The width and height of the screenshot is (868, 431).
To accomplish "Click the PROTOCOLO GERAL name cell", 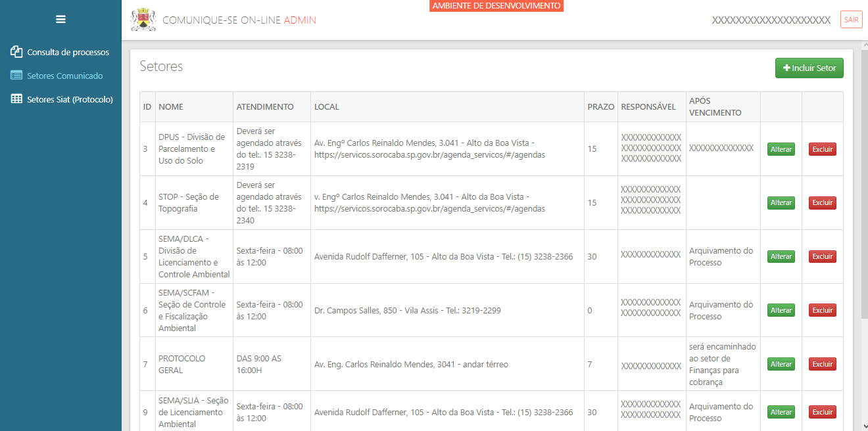I will [x=194, y=364].
